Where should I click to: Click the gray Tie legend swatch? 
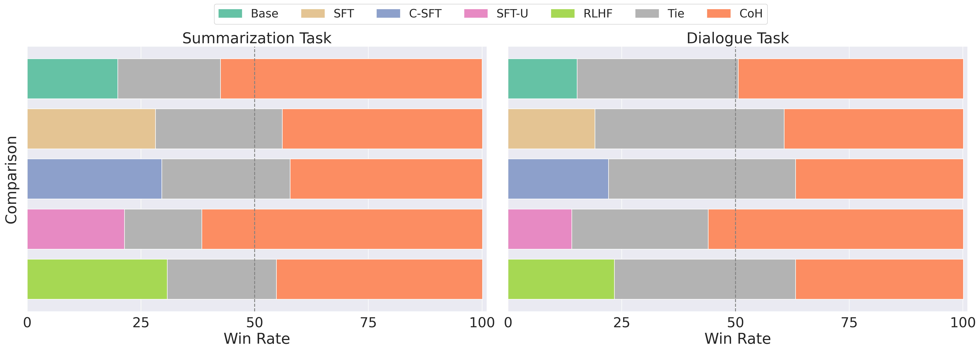coord(647,14)
